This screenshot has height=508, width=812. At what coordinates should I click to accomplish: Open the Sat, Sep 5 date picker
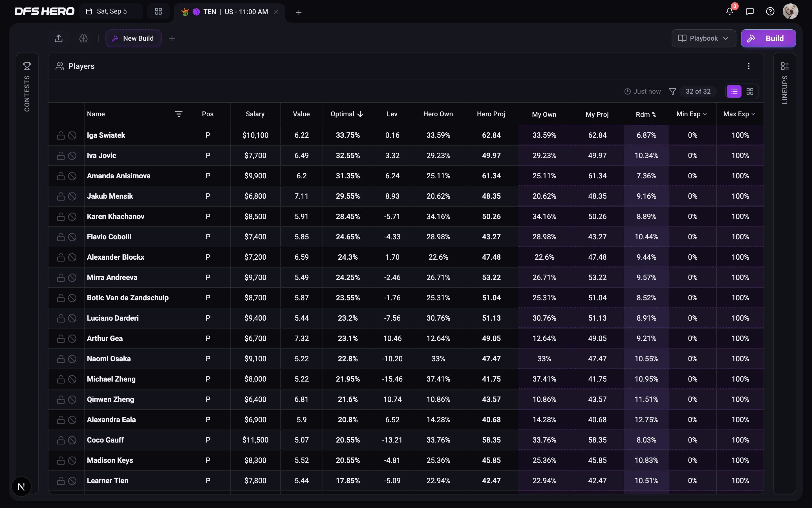coord(111,11)
